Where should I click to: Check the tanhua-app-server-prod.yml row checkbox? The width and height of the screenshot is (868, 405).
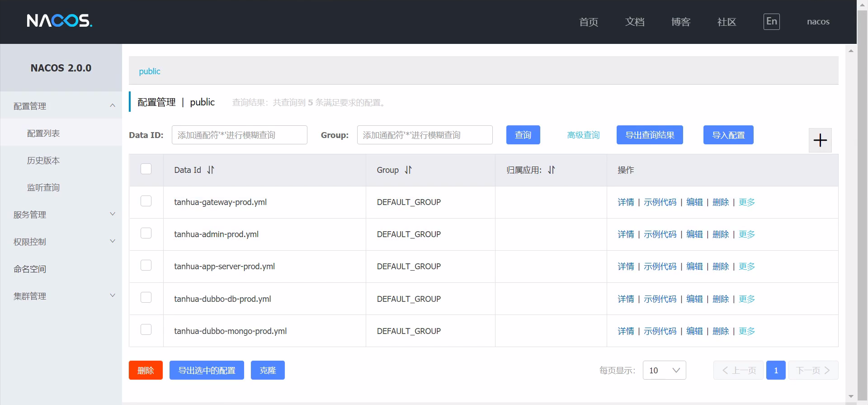click(x=146, y=265)
